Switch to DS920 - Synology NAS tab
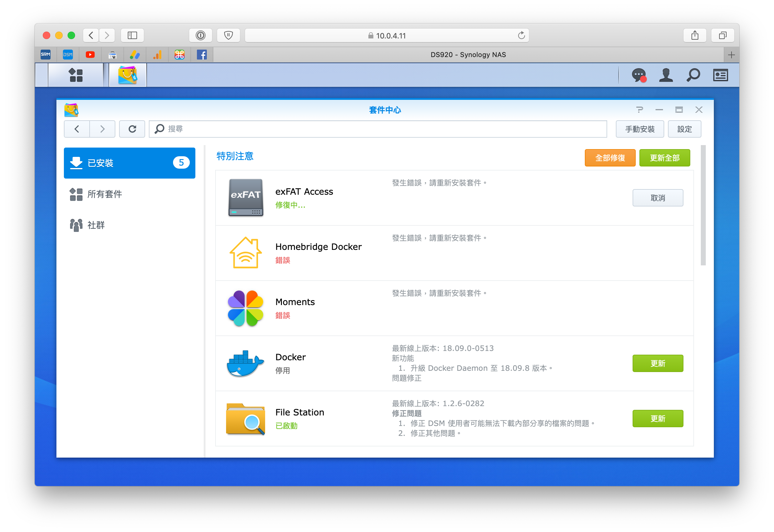774x532 pixels. (x=468, y=55)
